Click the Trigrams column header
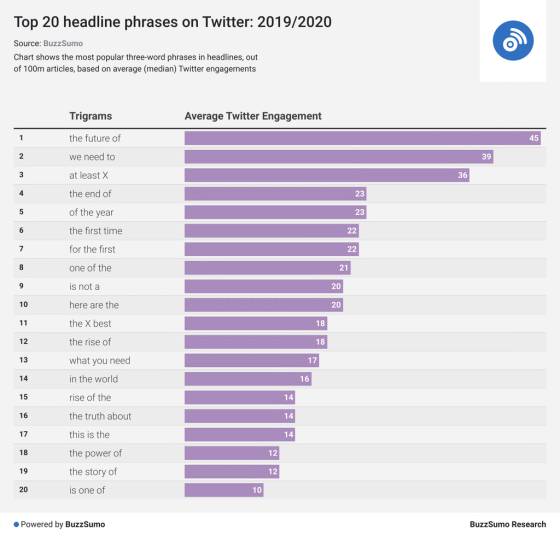Image resolution: width=560 pixels, height=536 pixels. [x=91, y=116]
